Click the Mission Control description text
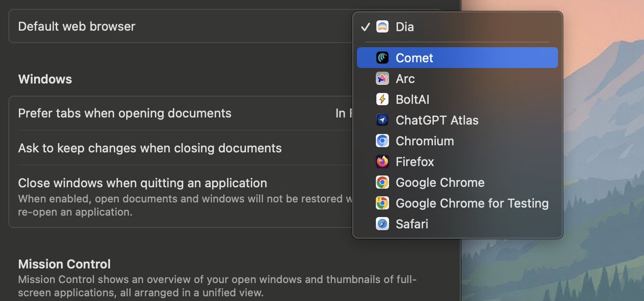This screenshot has height=301, width=644. [x=217, y=286]
